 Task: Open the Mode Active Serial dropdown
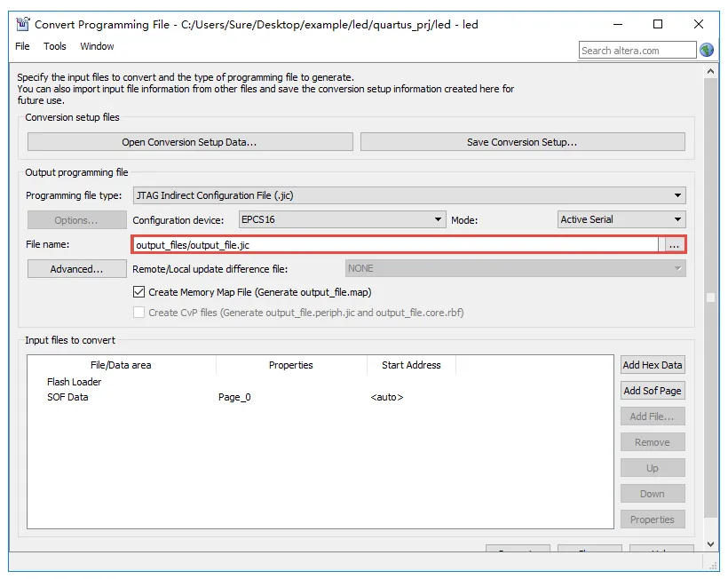click(621, 219)
